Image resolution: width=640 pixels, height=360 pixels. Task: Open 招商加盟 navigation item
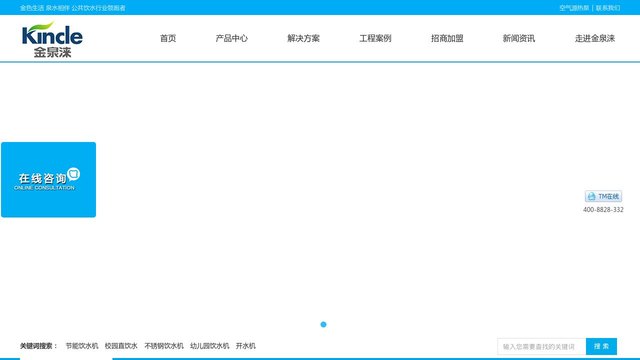[x=447, y=38]
